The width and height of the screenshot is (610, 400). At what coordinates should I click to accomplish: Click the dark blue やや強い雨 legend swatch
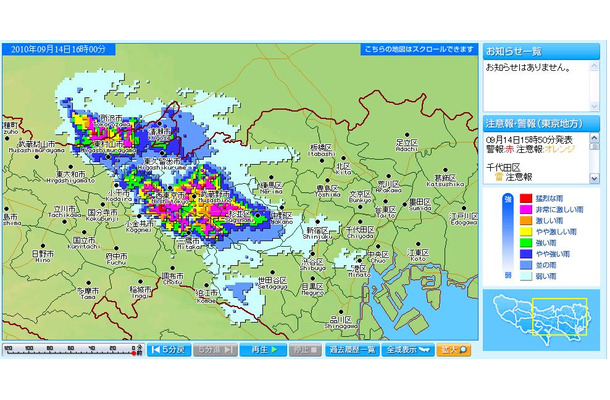(526, 254)
